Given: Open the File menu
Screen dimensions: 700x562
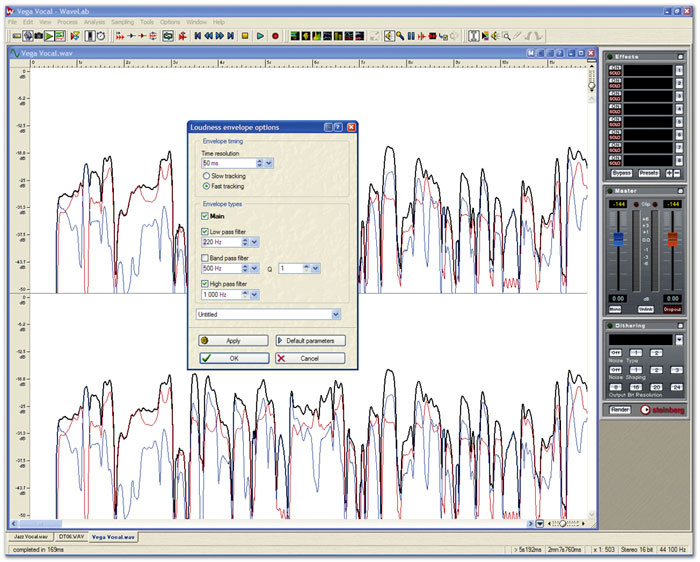Looking at the screenshot, I should 12,22.
